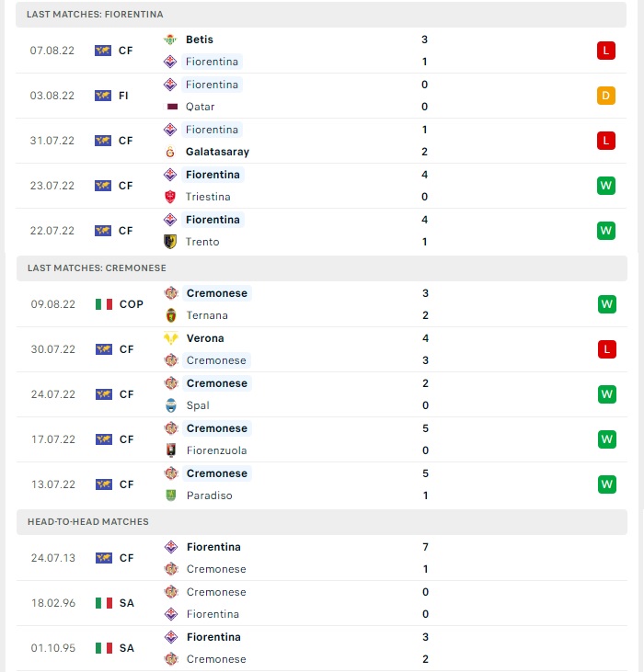Click the Fiorenzuola team crest
The height and width of the screenshot is (672, 644).
pyautogui.click(x=171, y=450)
